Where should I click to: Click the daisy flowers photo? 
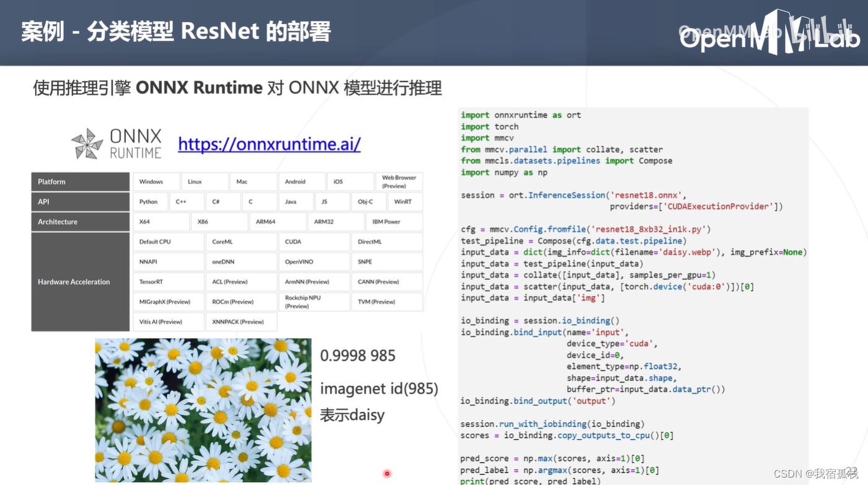click(203, 410)
